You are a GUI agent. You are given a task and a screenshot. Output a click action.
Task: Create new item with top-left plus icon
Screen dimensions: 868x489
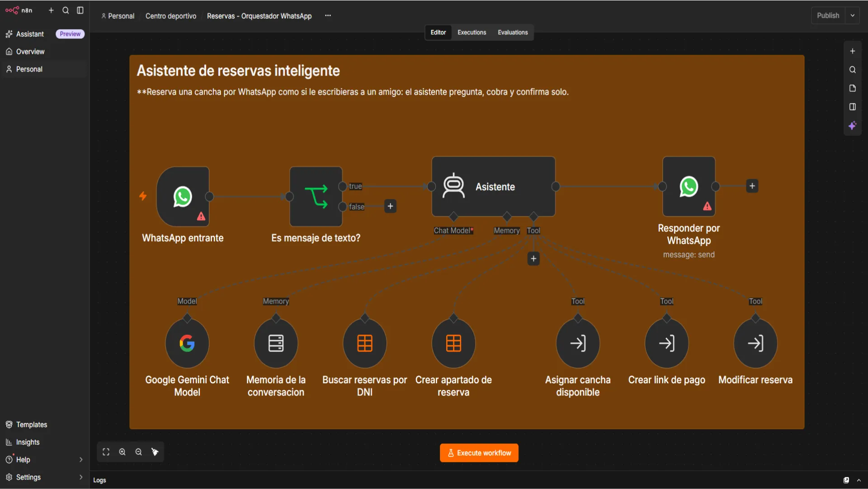click(x=51, y=10)
